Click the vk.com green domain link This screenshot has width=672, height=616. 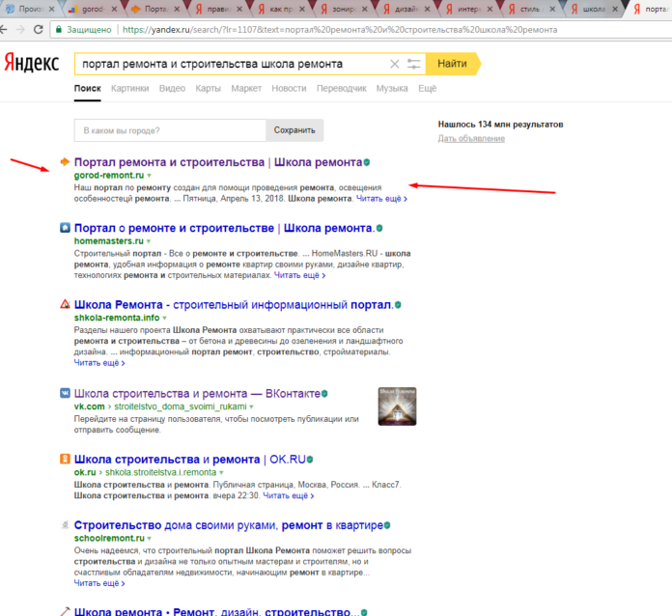click(89, 406)
